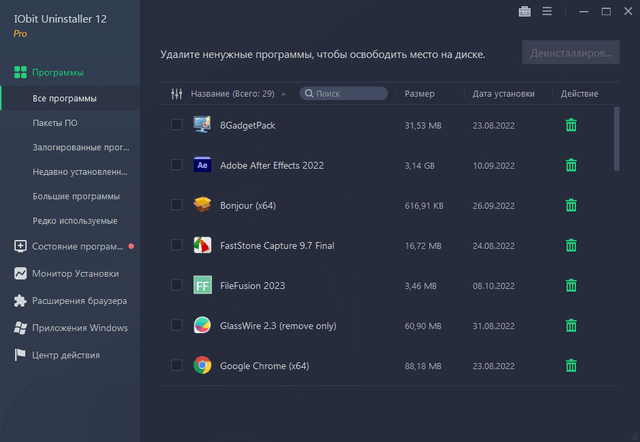Image resolution: width=640 pixels, height=442 pixels.
Task: Check the box next to Bonjour (x64)
Action: (x=177, y=205)
